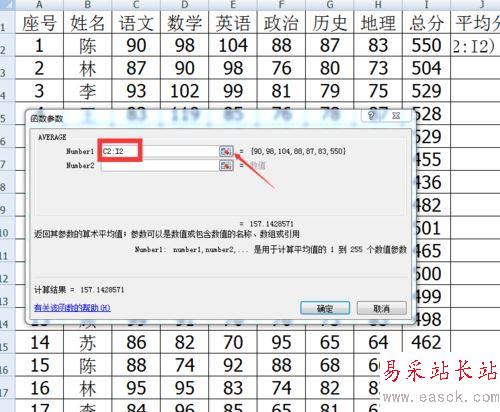Screen dimensions: 500x412
Task: Click header cell 英语
Action: pos(233,23)
